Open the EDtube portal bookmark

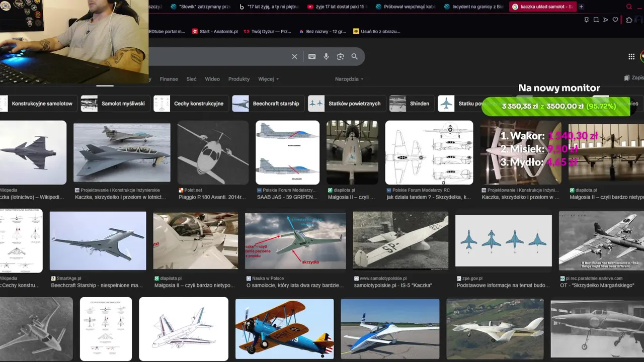tap(167, 31)
